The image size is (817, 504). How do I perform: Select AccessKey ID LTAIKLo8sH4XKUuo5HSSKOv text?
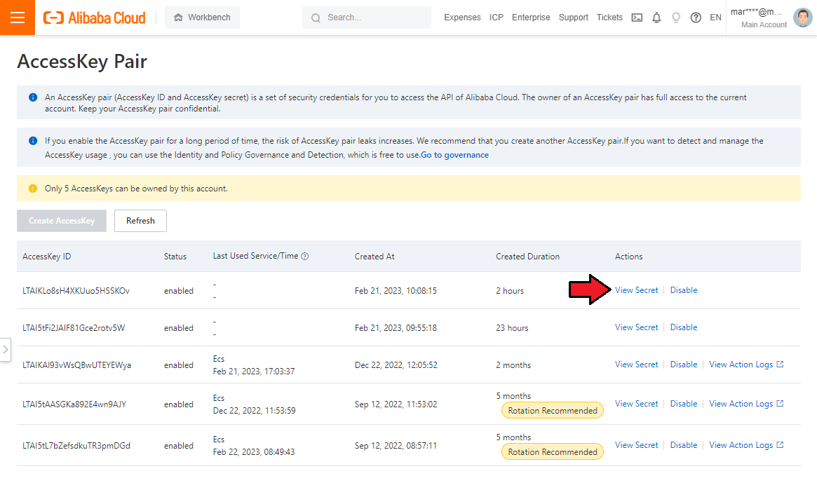click(x=76, y=290)
